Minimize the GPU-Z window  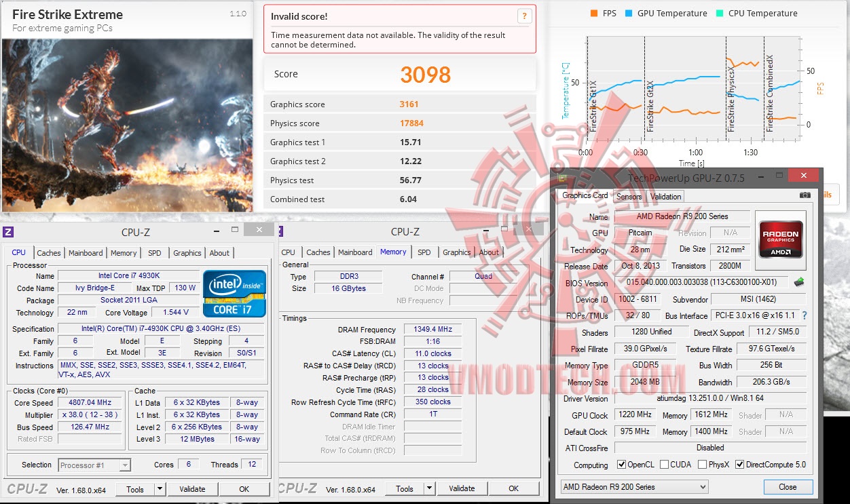[762, 176]
